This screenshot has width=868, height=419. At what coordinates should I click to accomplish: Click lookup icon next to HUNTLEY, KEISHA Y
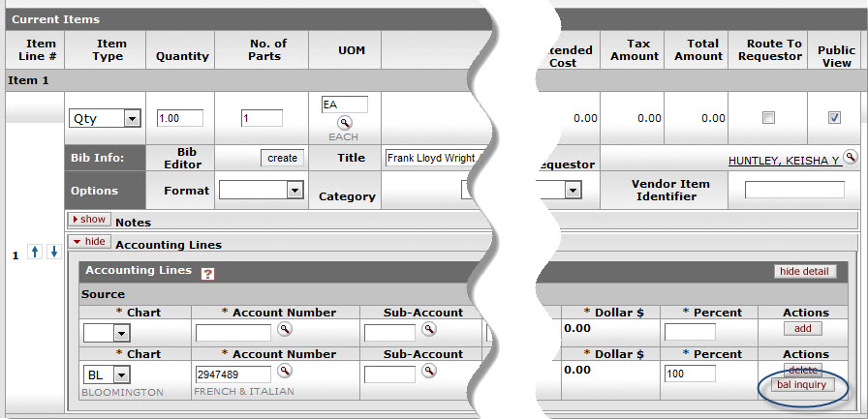[x=851, y=157]
